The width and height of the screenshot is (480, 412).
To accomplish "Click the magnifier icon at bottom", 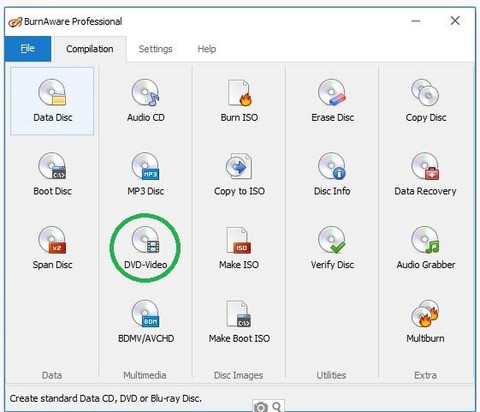I will click(x=277, y=406).
